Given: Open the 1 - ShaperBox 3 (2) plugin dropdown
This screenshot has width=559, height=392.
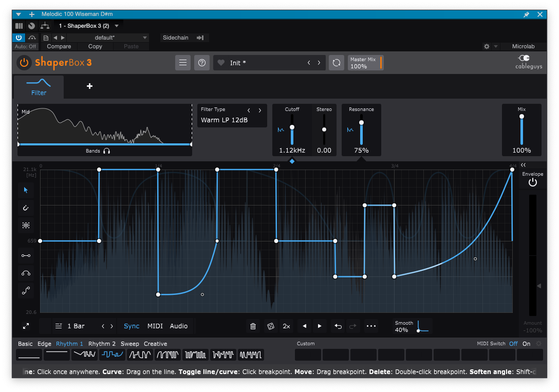Looking at the screenshot, I should click(x=88, y=26).
